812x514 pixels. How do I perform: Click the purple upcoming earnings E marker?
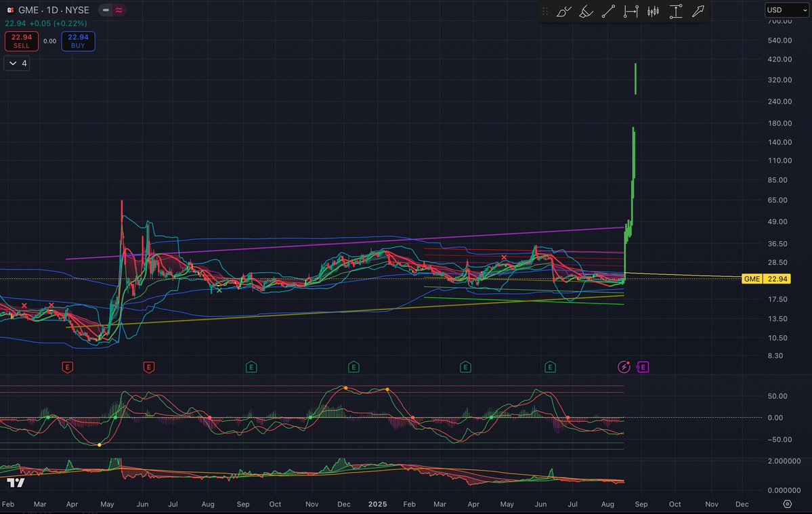(643, 367)
